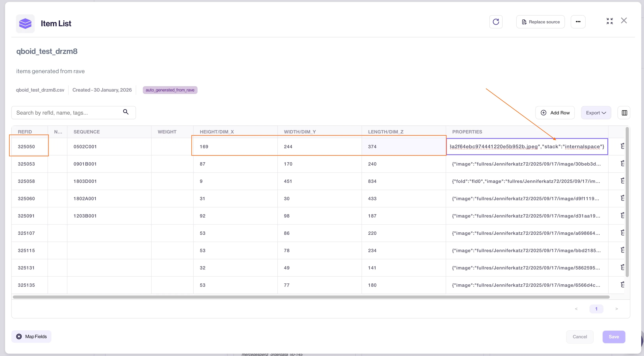Click the Save button
This screenshot has height=356, width=644.
coord(614,337)
